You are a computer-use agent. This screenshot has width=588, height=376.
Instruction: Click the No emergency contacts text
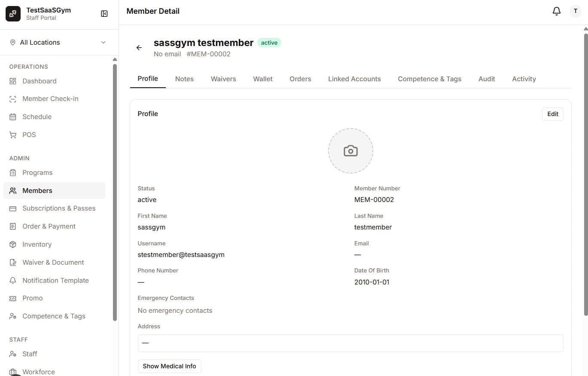tap(175, 311)
